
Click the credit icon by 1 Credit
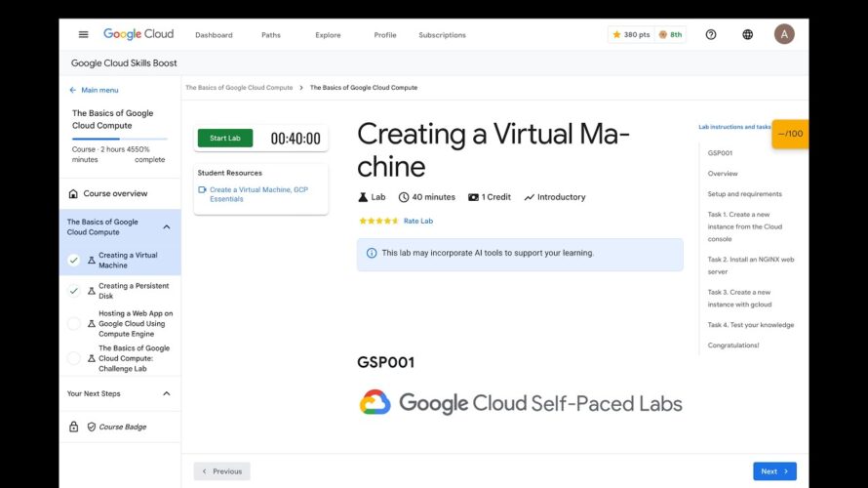coord(473,197)
